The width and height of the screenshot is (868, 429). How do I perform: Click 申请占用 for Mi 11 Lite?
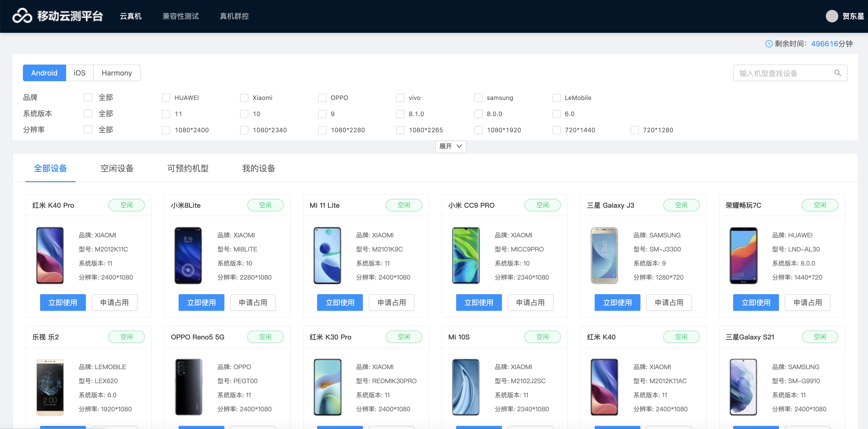pos(392,302)
